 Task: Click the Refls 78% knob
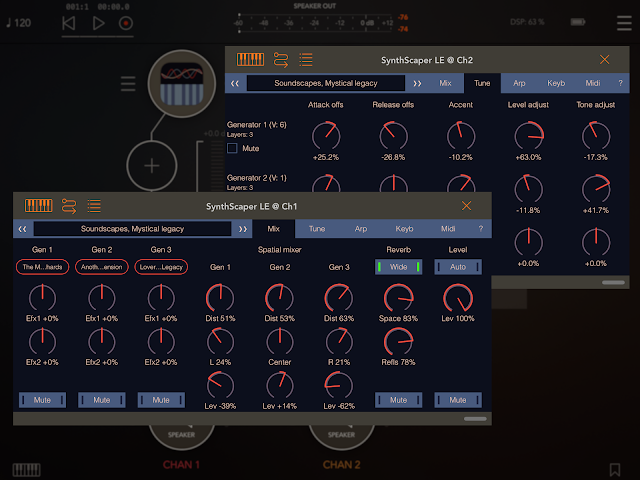pos(398,342)
